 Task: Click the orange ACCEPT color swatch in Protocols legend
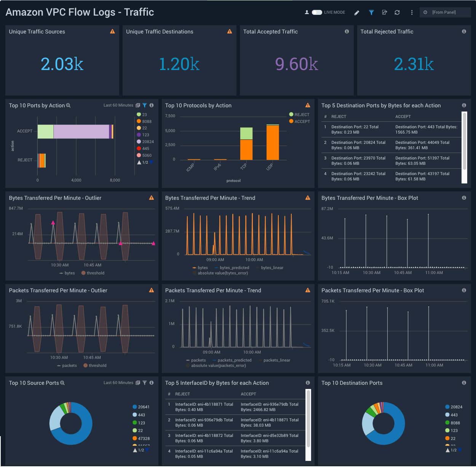click(291, 121)
